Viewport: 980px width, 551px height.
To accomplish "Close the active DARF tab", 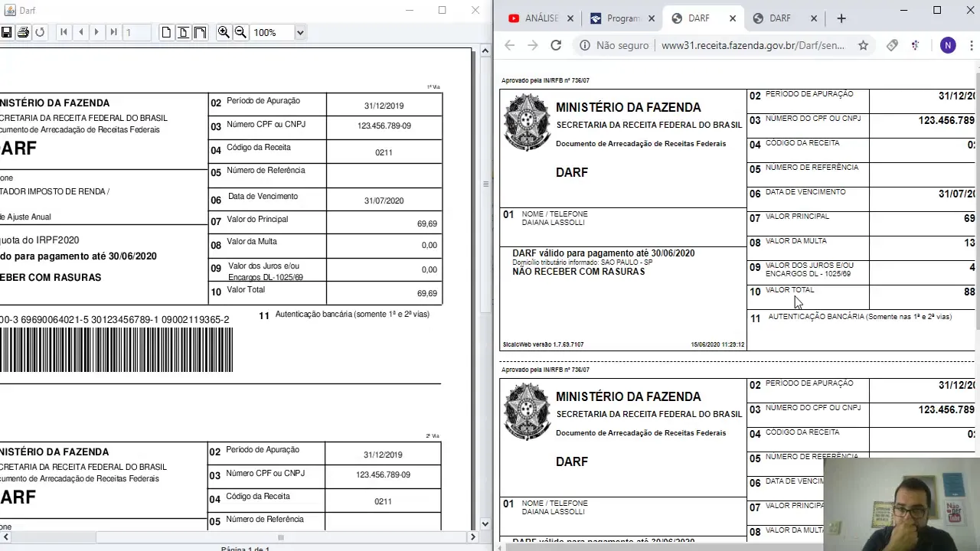I will tap(733, 18).
